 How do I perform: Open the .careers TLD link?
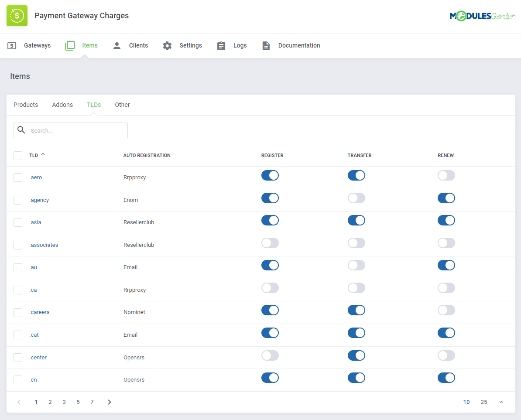point(39,312)
